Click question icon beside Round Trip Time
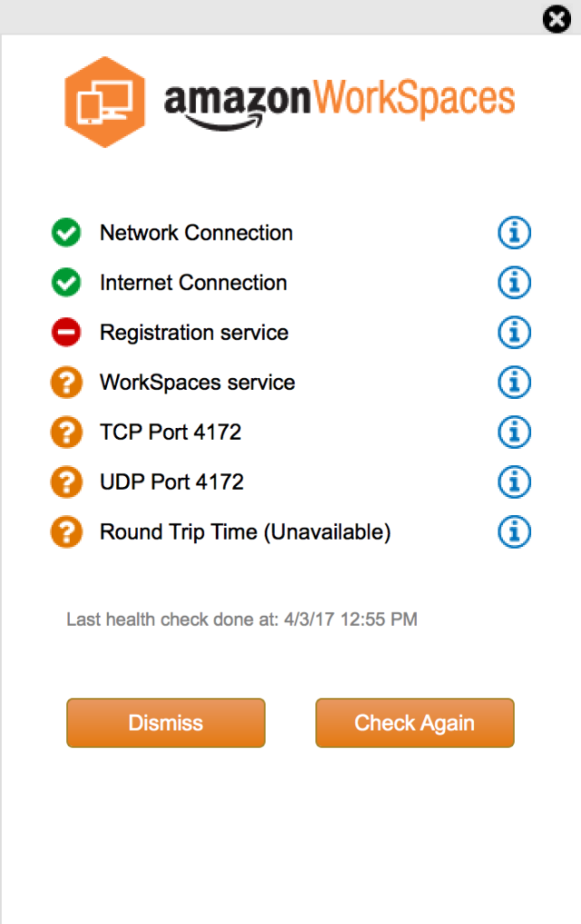Screen dimensions: 581x924 point(66,532)
